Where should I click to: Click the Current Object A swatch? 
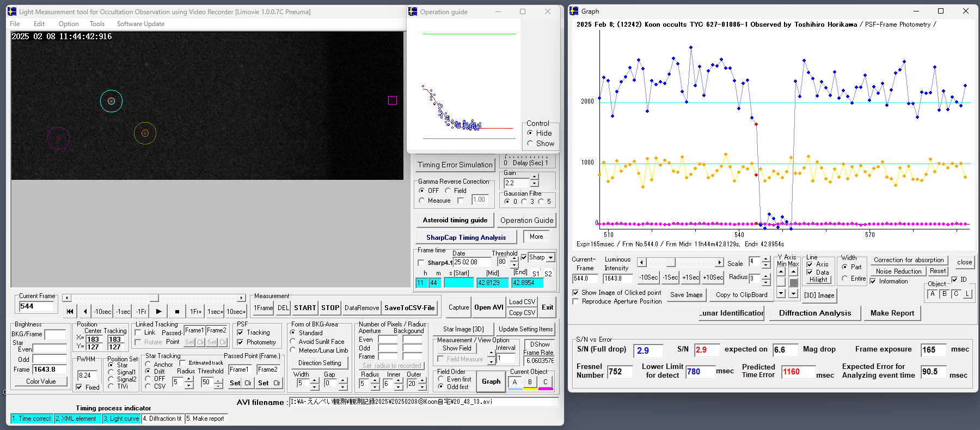[x=515, y=382]
